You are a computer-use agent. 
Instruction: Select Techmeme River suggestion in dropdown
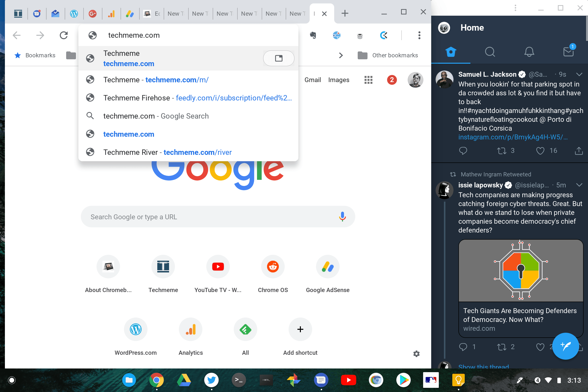click(168, 152)
